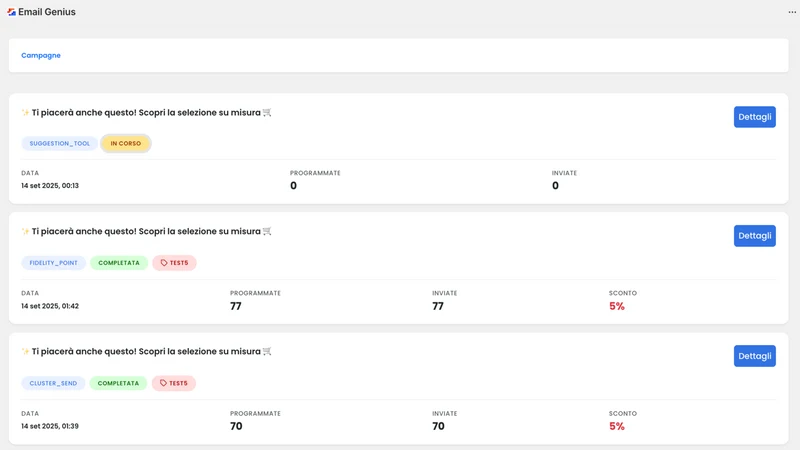The height and width of the screenshot is (450, 800).
Task: Click the FIDELITY_POINT tag
Action: click(54, 263)
